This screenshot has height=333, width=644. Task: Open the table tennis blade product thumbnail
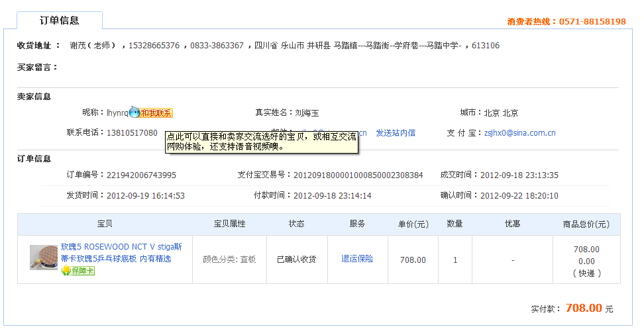[x=43, y=258]
